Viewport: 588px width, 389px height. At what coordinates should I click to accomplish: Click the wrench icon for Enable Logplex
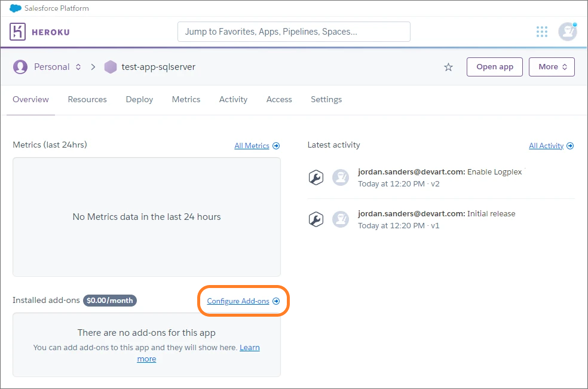pyautogui.click(x=316, y=177)
